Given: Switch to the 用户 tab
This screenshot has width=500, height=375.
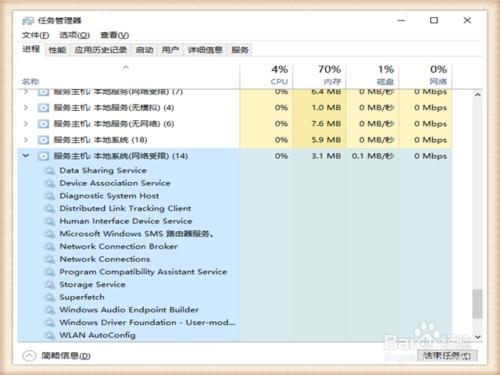Looking at the screenshot, I should click(x=170, y=50).
